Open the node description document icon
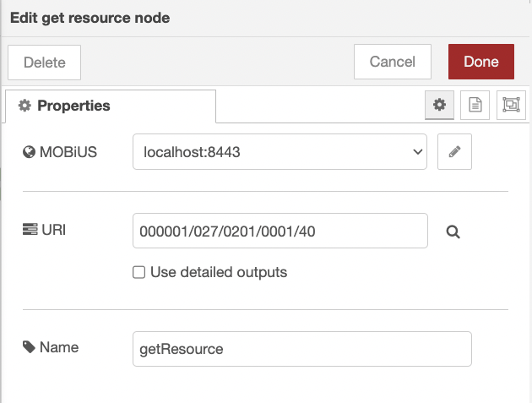532x403 pixels. click(x=475, y=106)
